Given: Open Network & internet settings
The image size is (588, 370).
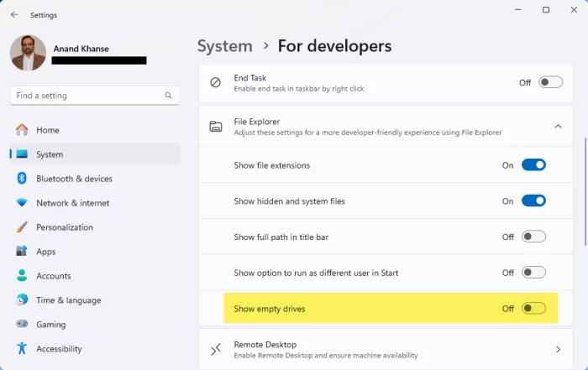Looking at the screenshot, I should 95,203.
